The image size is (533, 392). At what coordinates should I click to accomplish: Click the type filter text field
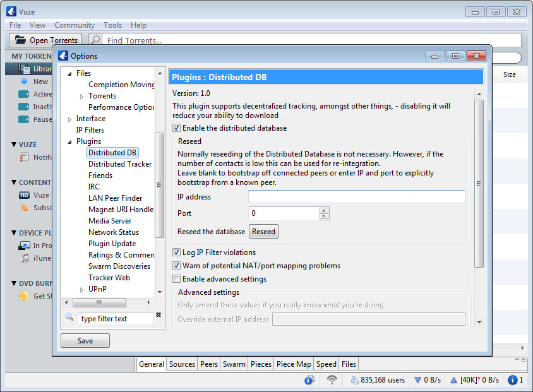[116, 319]
